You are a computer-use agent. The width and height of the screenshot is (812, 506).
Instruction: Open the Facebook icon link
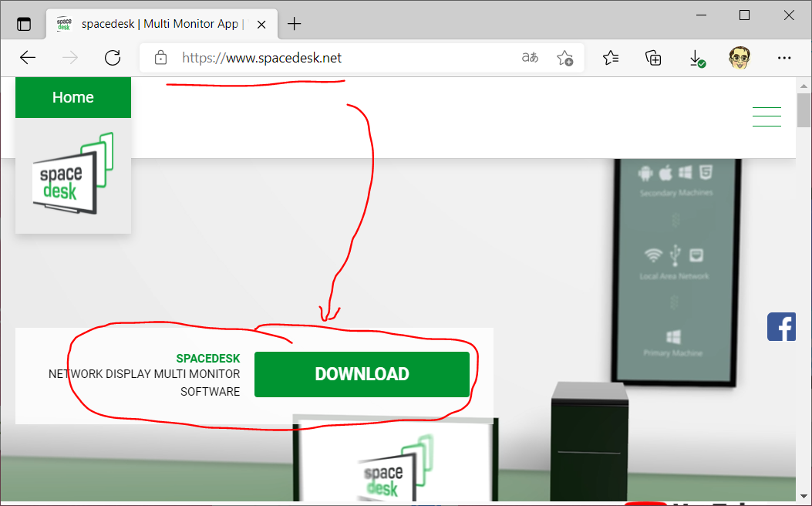click(x=781, y=327)
